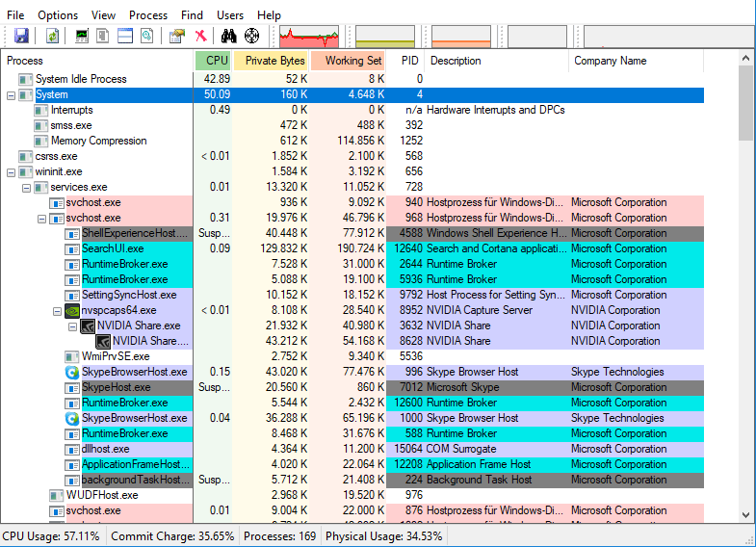The width and height of the screenshot is (756, 547).
Task: Click the binoculars Find Handle icon
Action: tap(228, 36)
